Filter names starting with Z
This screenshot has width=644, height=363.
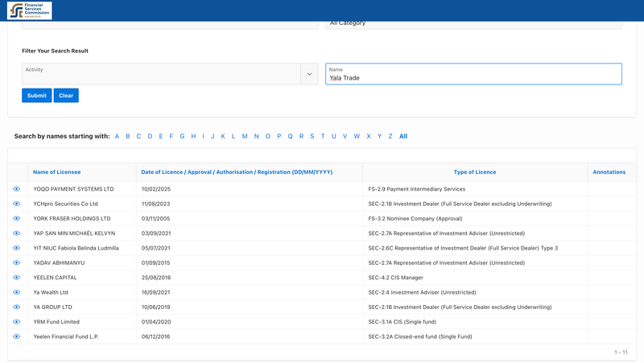click(390, 136)
